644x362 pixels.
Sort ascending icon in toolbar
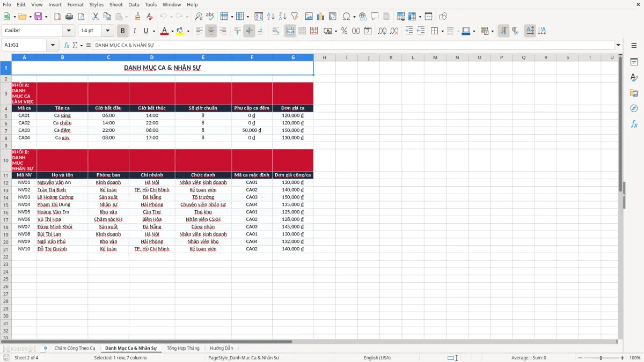tap(271, 17)
